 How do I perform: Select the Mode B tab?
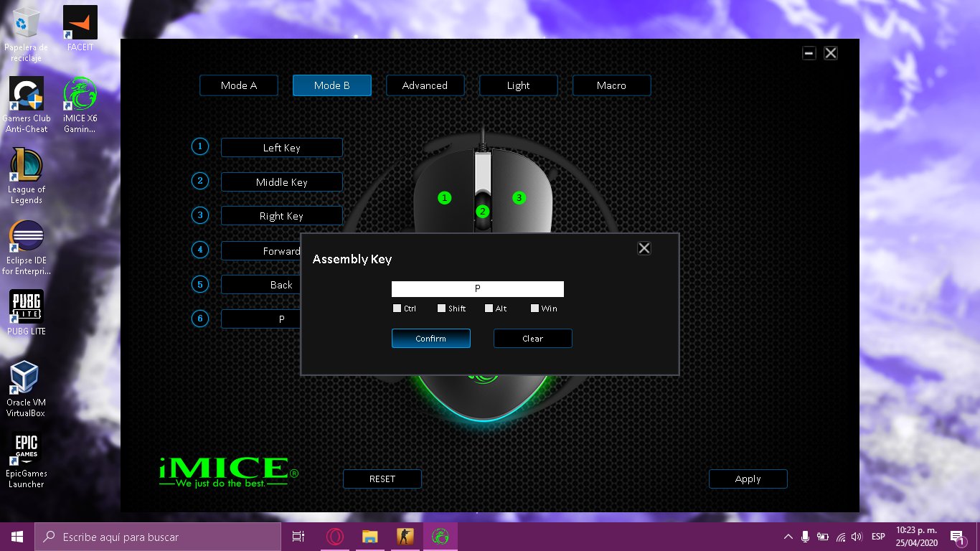[332, 85]
